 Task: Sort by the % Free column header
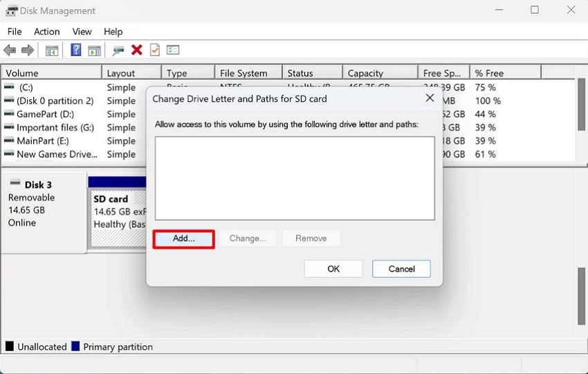506,73
